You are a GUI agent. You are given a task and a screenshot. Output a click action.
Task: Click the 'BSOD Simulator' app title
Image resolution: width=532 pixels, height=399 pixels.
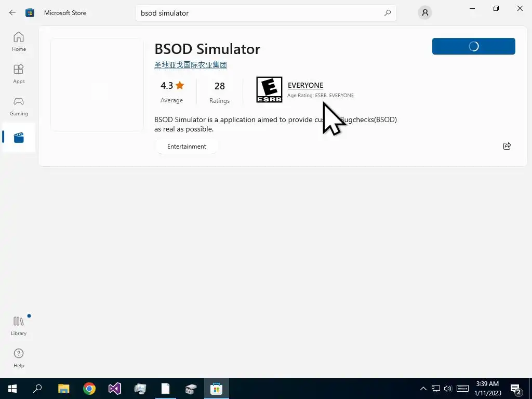click(207, 49)
